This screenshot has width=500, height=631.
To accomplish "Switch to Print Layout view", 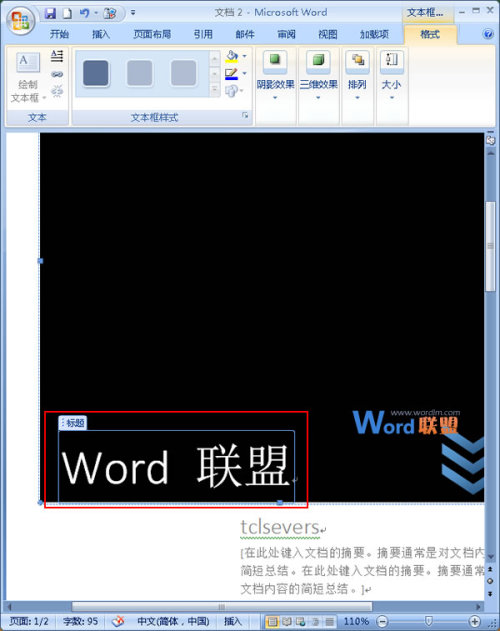I will tap(273, 622).
